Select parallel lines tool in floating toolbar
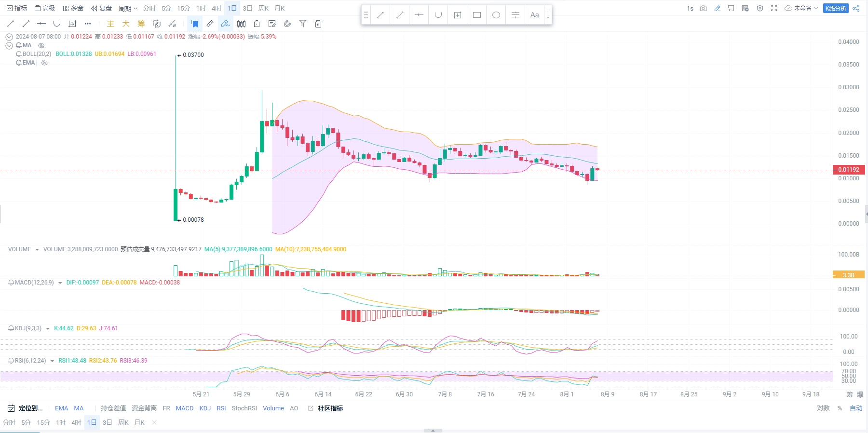This screenshot has width=868, height=433. click(x=515, y=15)
